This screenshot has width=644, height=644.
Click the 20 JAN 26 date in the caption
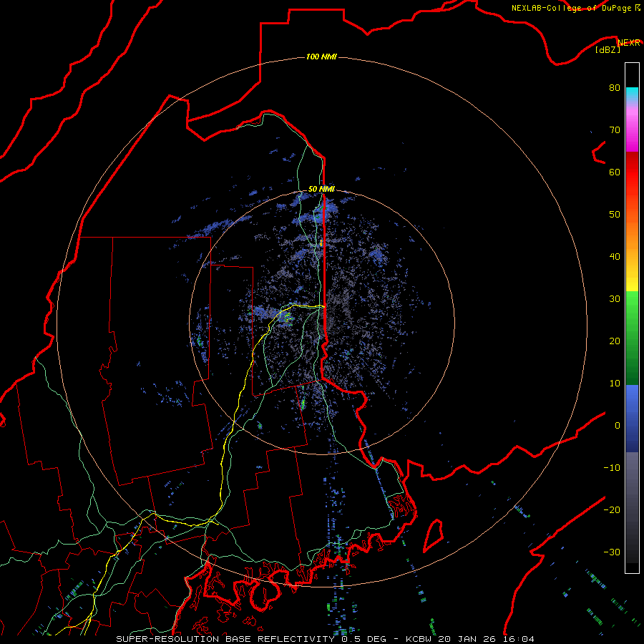tap(467, 639)
